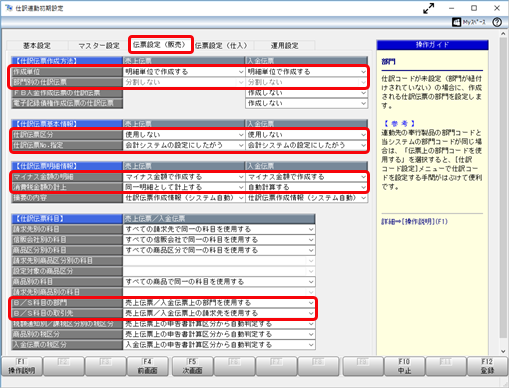This screenshot has width=510, height=388.
Task: Click the 摘要の内容 row label
Action: click(67, 198)
